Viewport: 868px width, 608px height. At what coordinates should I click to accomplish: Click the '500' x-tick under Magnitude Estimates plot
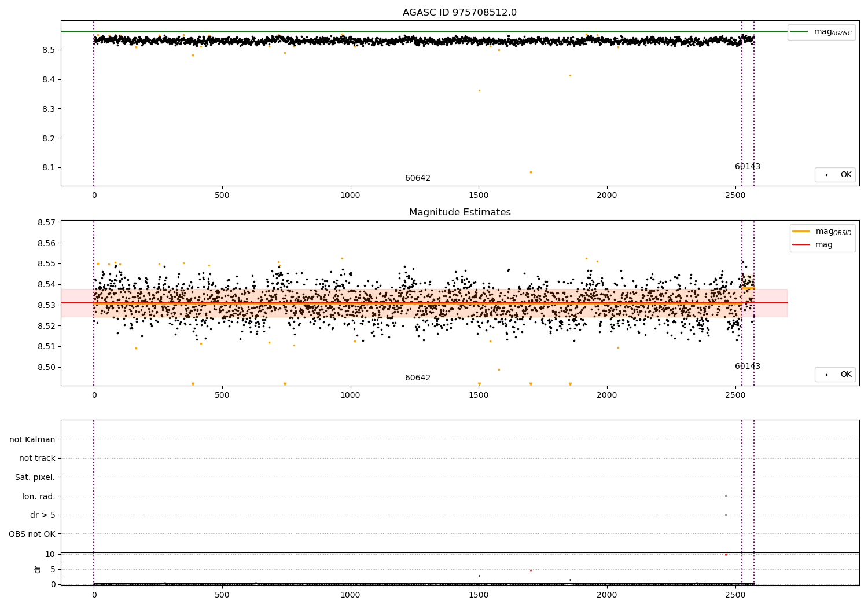(222, 395)
